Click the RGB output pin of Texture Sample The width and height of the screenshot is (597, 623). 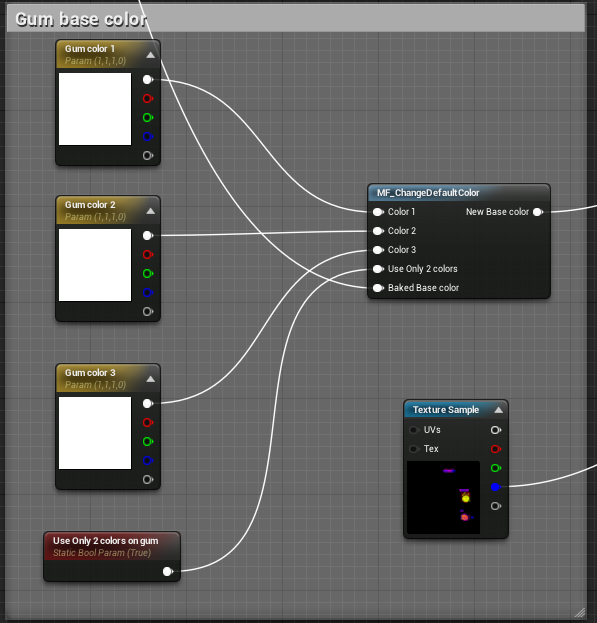[496, 430]
